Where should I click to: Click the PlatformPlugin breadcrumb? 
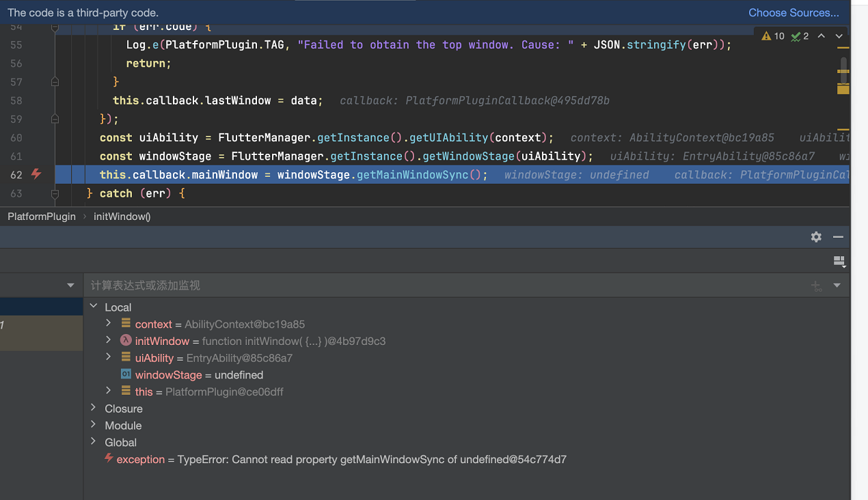coord(42,217)
